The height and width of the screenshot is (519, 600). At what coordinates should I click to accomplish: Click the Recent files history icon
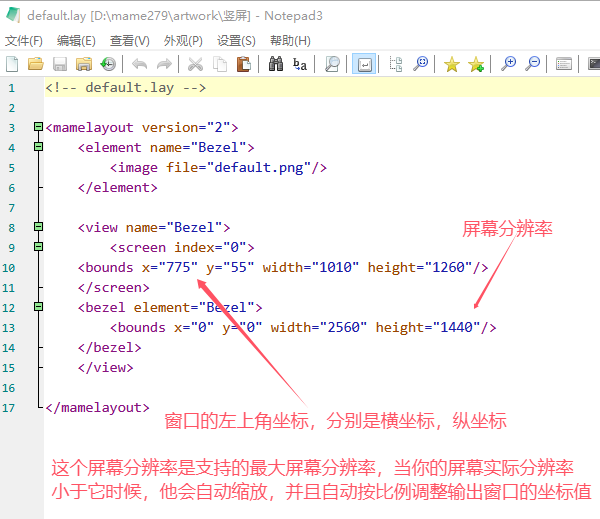[x=108, y=64]
